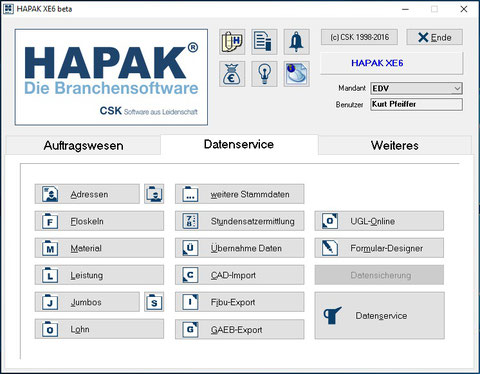Click the HAPAK XE6 button

click(x=391, y=63)
